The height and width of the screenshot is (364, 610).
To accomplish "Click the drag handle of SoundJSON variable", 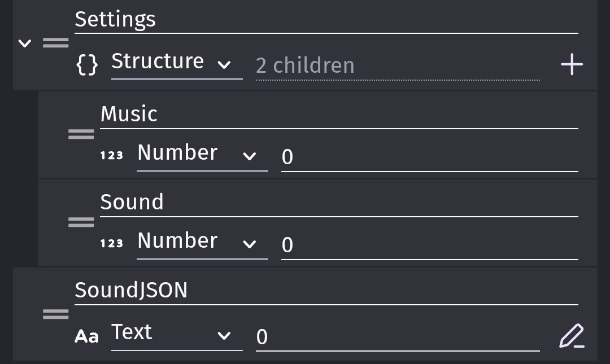I will click(55, 314).
